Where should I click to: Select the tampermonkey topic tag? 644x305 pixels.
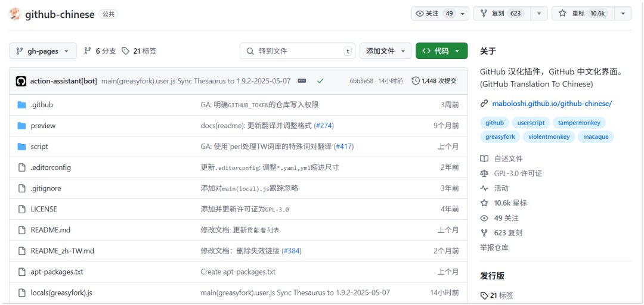click(x=579, y=123)
